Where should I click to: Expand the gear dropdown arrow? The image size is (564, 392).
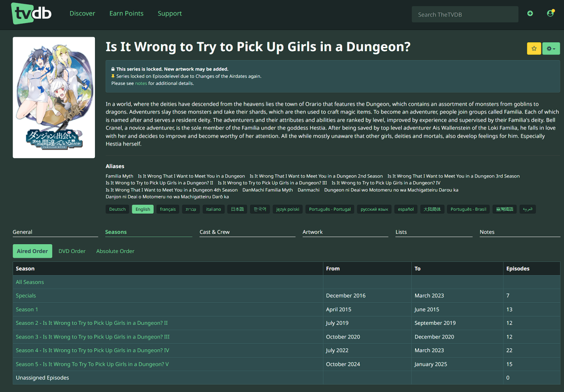[555, 48]
